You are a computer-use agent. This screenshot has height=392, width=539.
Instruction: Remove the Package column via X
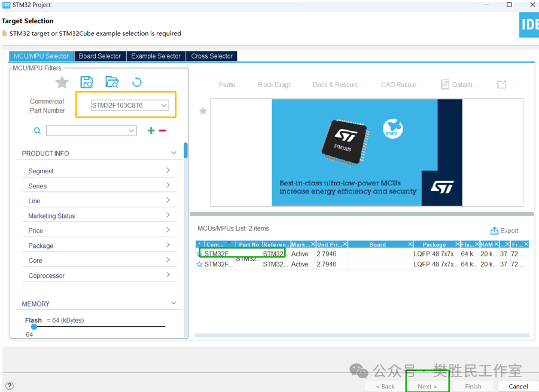tap(457, 244)
